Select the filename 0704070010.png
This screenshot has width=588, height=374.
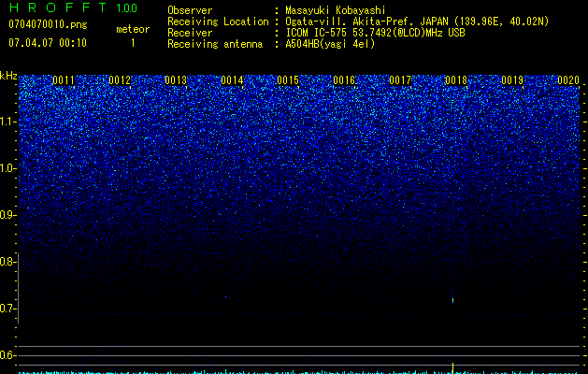(x=48, y=25)
